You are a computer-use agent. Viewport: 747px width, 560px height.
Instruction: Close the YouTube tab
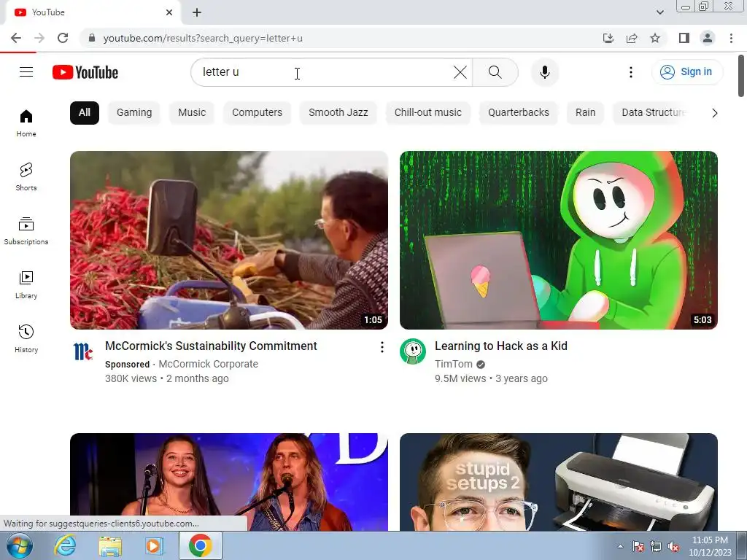coord(169,12)
